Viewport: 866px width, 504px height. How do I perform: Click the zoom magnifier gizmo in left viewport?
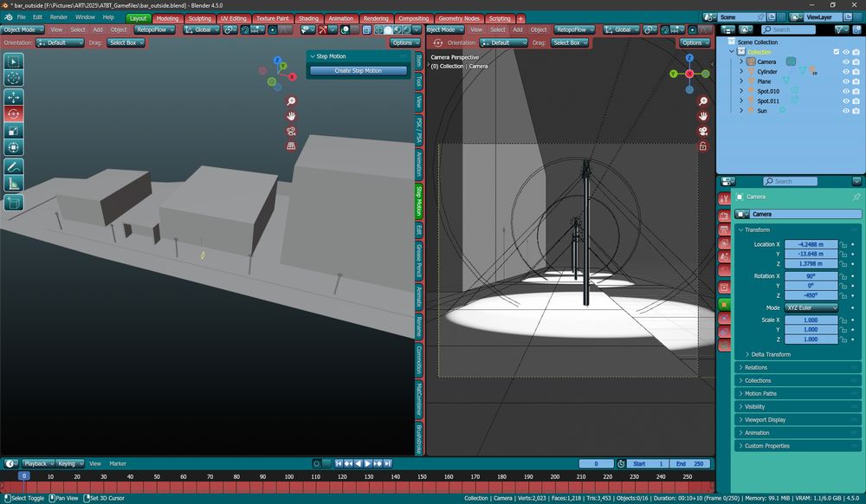coord(292,101)
